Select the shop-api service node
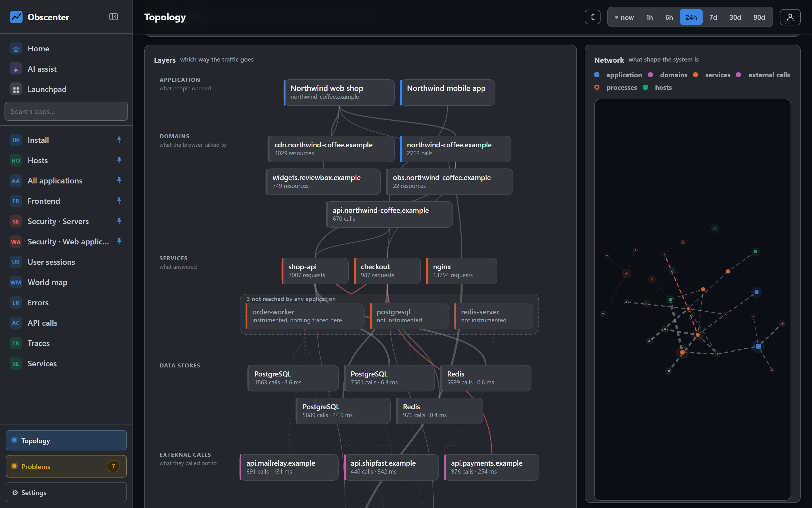812x508 pixels. pos(315,271)
